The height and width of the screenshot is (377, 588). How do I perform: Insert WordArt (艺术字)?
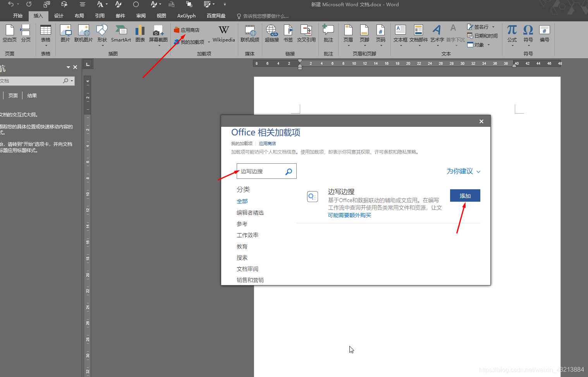(x=437, y=35)
